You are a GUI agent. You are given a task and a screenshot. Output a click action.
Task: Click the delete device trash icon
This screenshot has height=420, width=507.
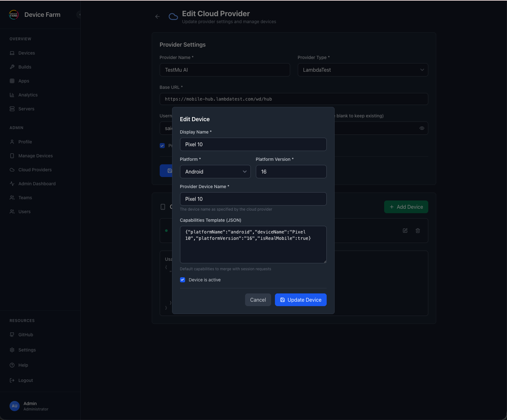[x=418, y=231]
